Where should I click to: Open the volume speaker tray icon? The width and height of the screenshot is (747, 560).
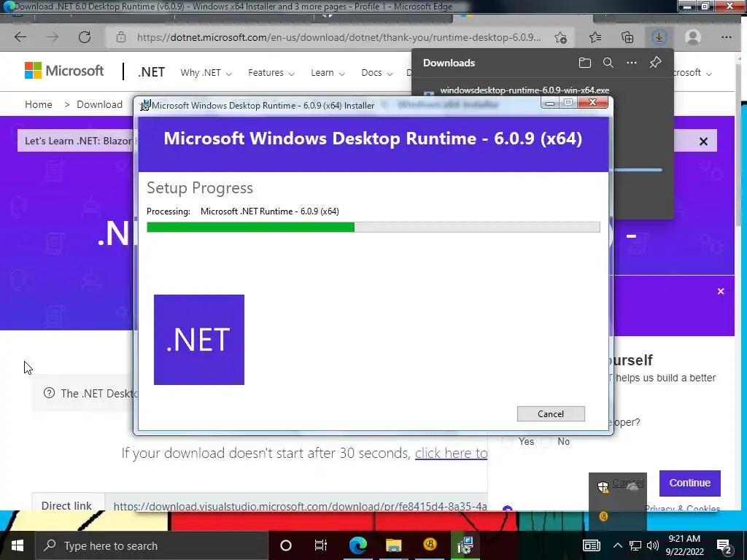coord(653,545)
